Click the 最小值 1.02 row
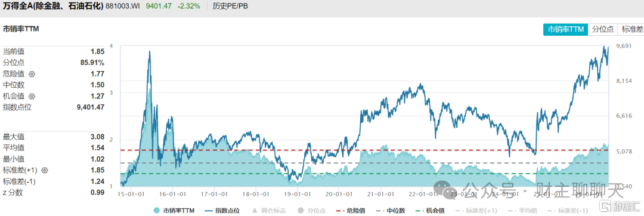The height and width of the screenshot is (216, 644). point(54,159)
